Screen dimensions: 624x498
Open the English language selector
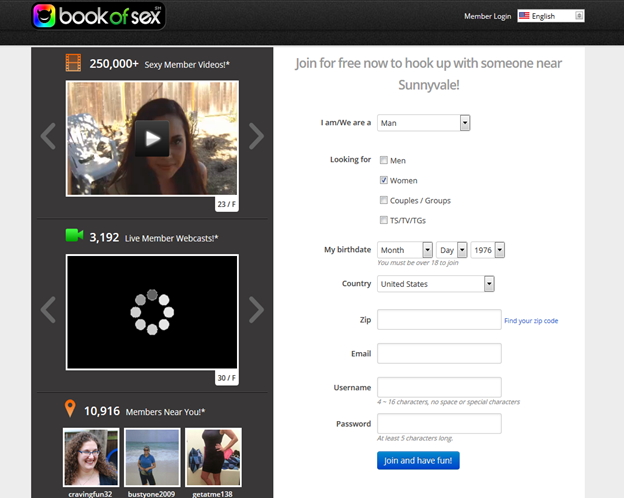[551, 16]
